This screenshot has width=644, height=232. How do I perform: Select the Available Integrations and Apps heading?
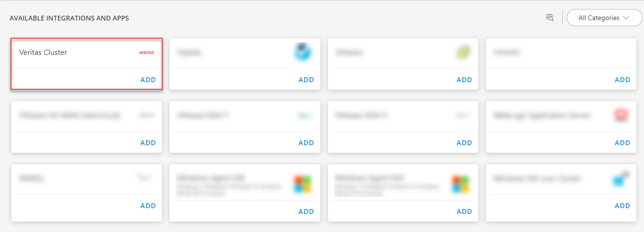(x=69, y=18)
